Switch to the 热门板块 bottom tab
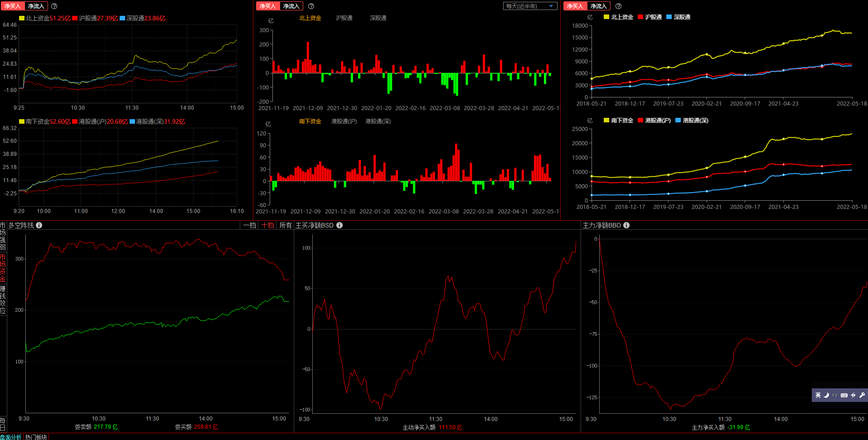The height and width of the screenshot is (440, 868). [36, 437]
